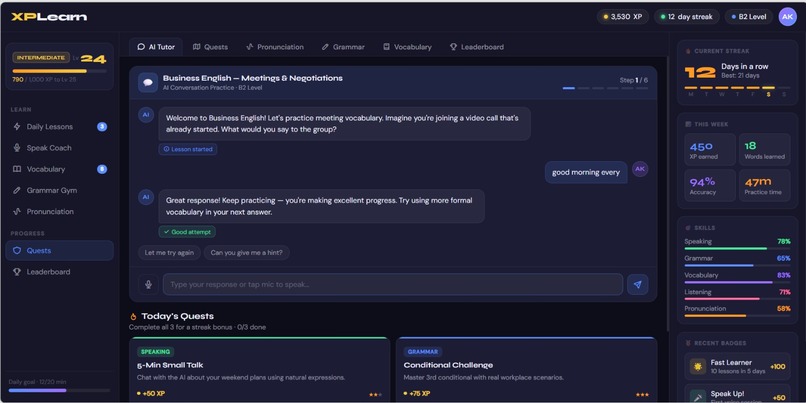Click the 'good morning every' message bubble
806x403 pixels.
pyautogui.click(x=586, y=172)
